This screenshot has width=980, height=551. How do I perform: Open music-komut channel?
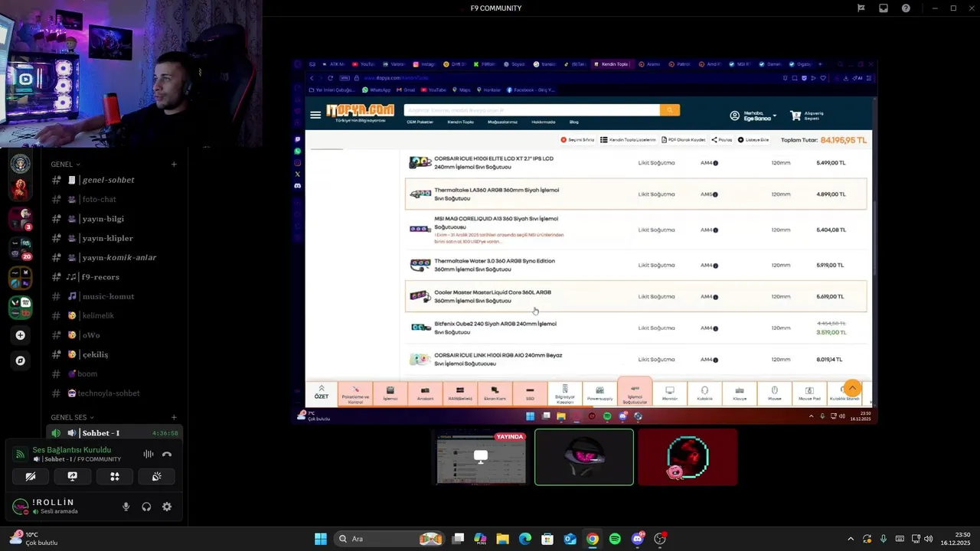click(108, 296)
